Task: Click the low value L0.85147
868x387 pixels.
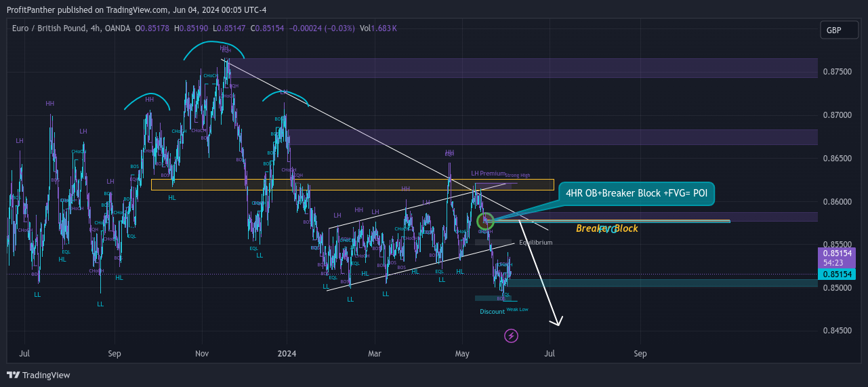Action: pos(230,28)
